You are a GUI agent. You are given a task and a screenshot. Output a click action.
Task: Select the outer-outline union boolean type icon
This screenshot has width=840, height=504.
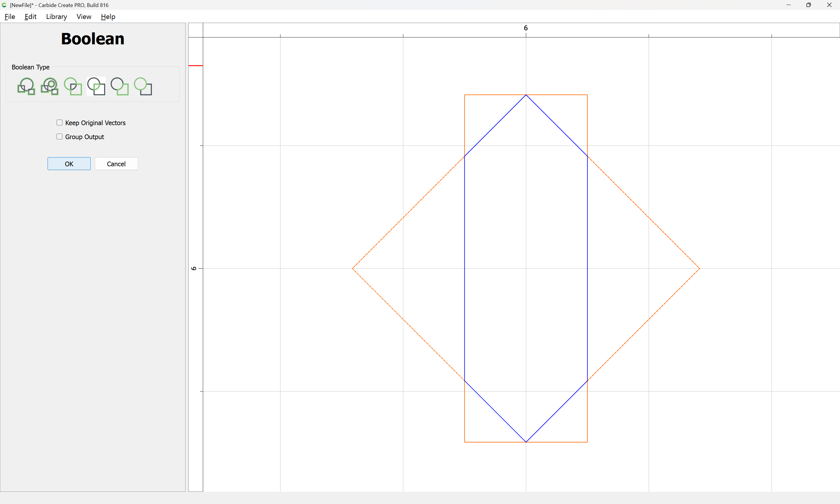click(26, 86)
